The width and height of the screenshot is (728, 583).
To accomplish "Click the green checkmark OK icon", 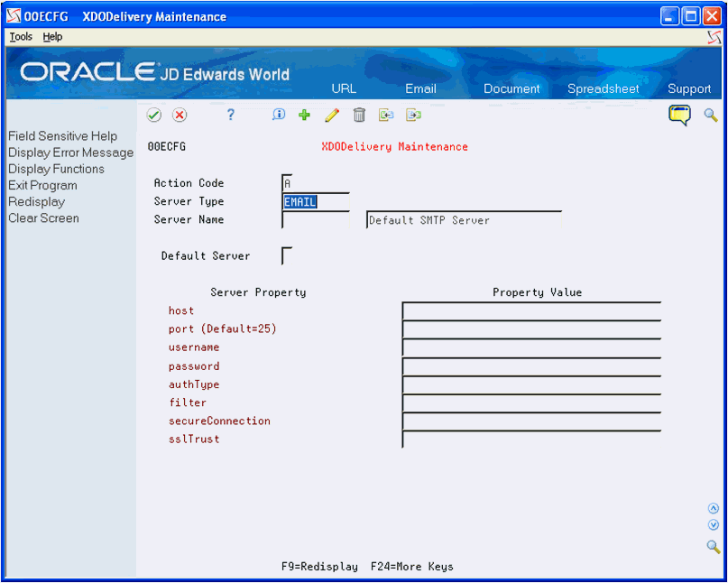I will point(153,115).
